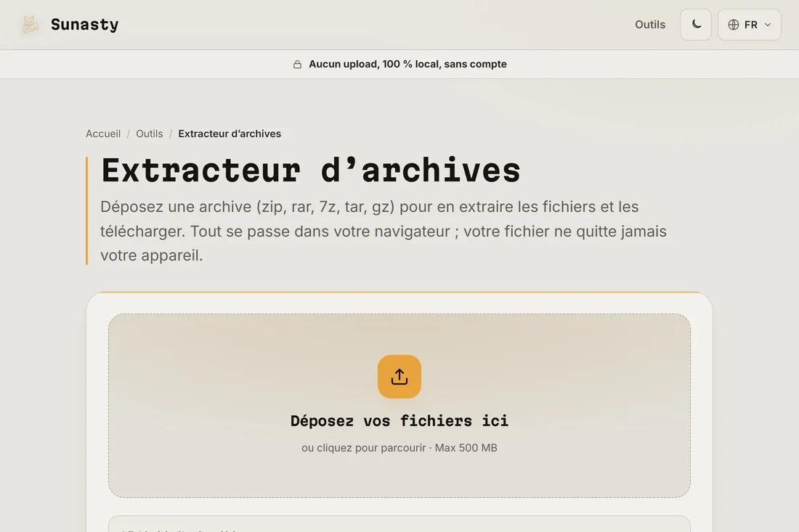Click the 'Extracteur d'archives' breadcrumb entry
This screenshot has height=532, width=799.
(x=230, y=134)
